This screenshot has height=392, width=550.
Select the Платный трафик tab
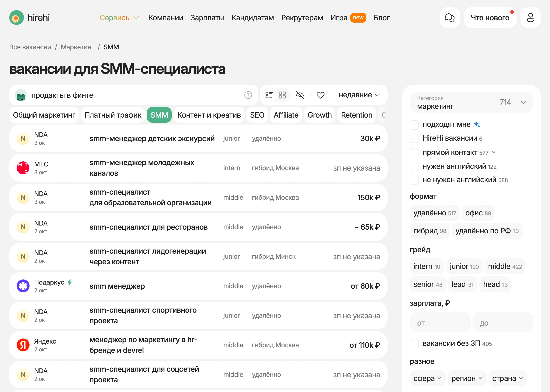click(113, 115)
